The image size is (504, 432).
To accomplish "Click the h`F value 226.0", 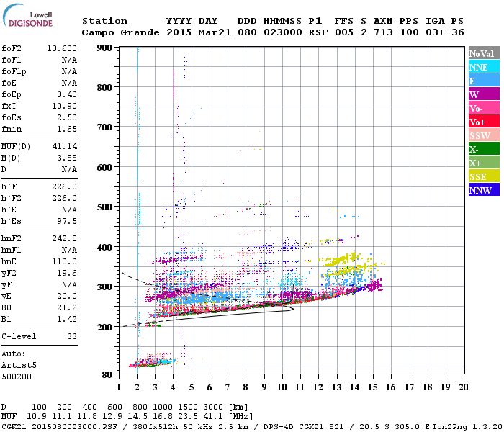I will tap(64, 186).
